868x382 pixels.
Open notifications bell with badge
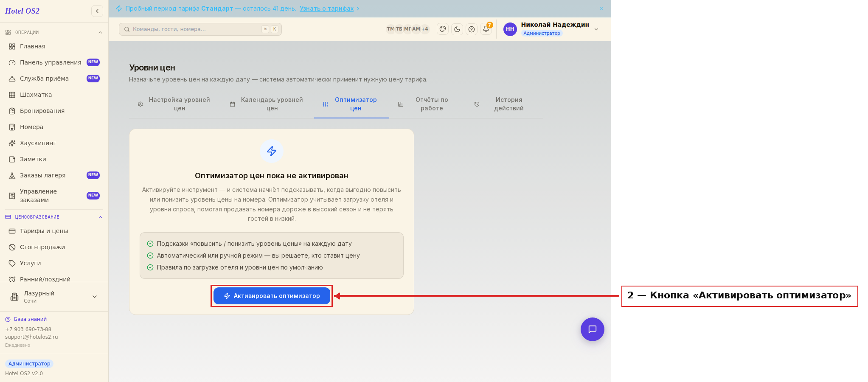tap(486, 29)
